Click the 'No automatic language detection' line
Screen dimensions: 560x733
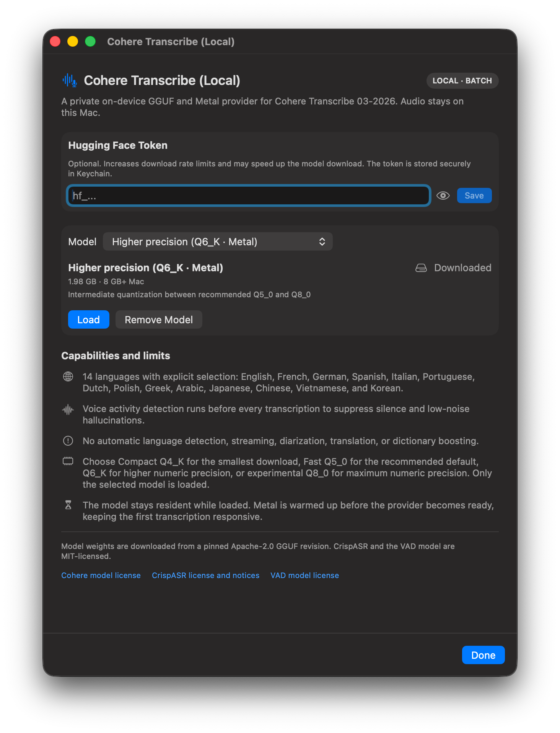tap(280, 441)
